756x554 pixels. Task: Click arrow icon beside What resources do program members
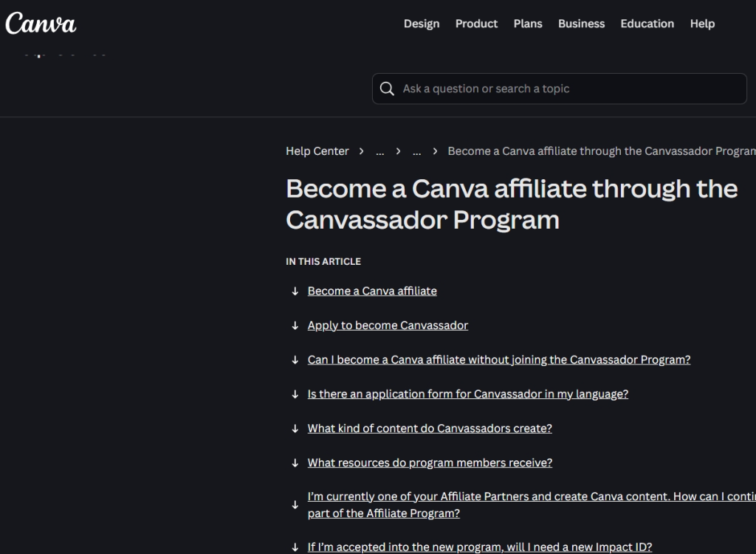click(295, 463)
